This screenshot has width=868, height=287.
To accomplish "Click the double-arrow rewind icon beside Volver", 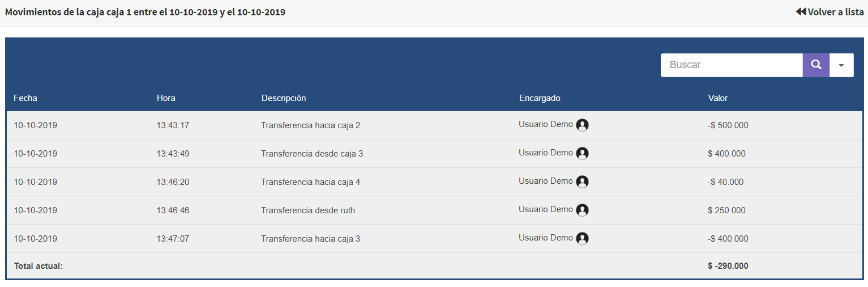I will 801,12.
